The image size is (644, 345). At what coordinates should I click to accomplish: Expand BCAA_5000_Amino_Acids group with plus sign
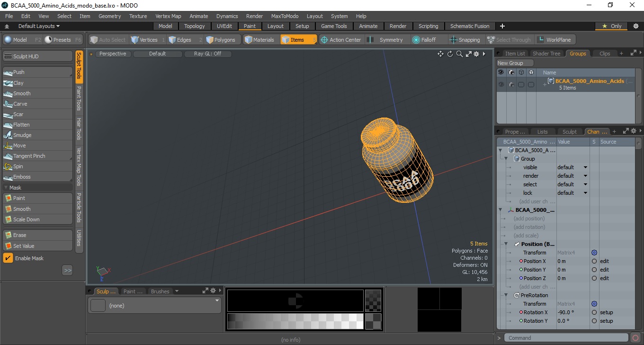pyautogui.click(x=545, y=84)
